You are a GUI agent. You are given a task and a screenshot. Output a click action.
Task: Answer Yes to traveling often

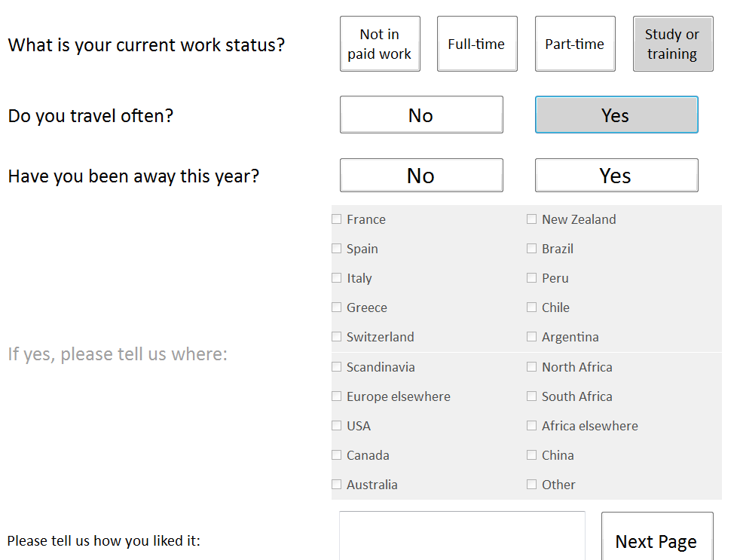[616, 115]
